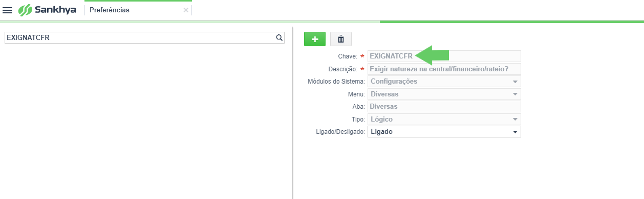Open the hamburger main menu

(8, 10)
